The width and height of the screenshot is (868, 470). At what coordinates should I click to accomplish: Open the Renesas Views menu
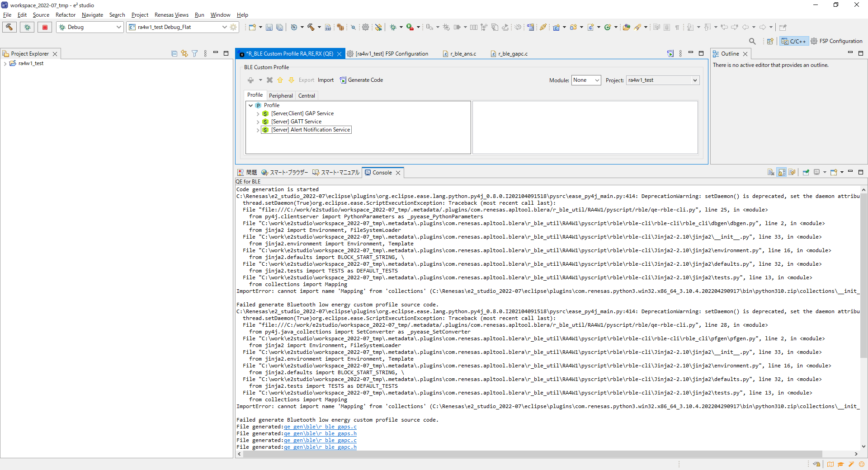coord(171,15)
